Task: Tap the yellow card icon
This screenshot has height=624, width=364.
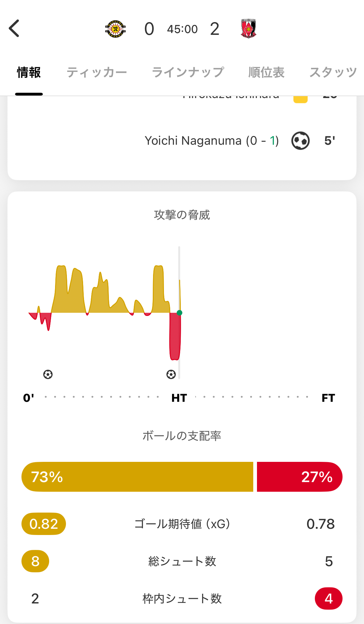Action: coord(300,99)
